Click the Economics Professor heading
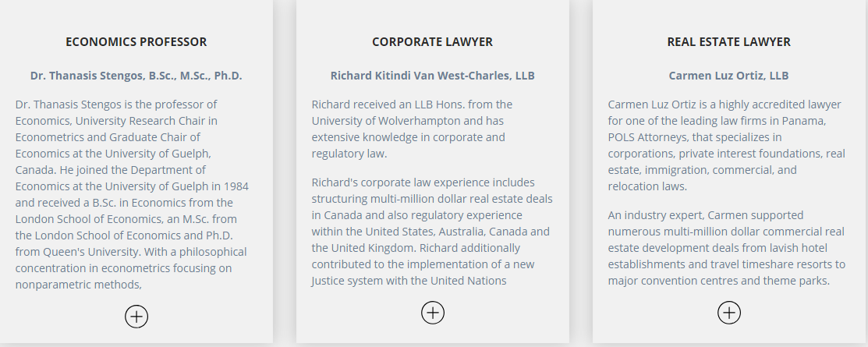This screenshot has width=868, height=347. [136, 42]
